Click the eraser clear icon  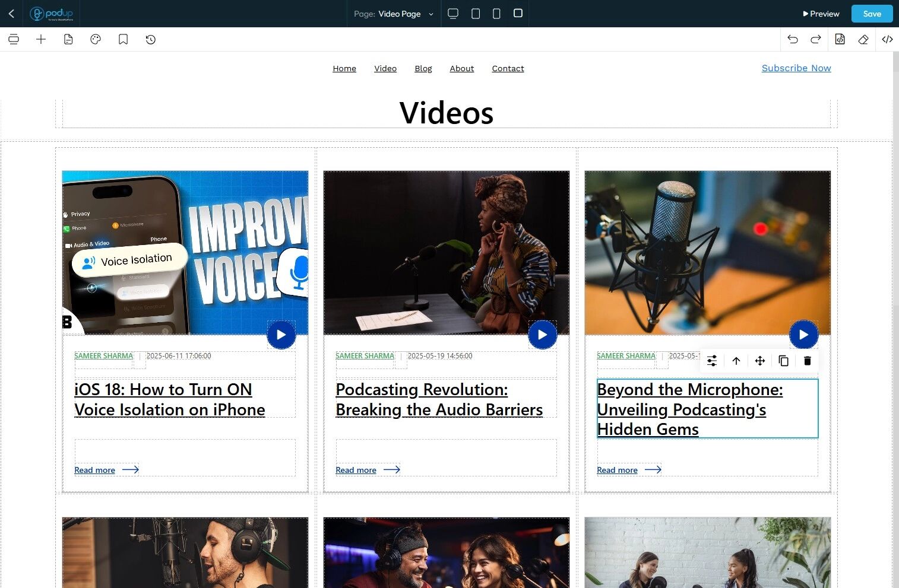863,40
